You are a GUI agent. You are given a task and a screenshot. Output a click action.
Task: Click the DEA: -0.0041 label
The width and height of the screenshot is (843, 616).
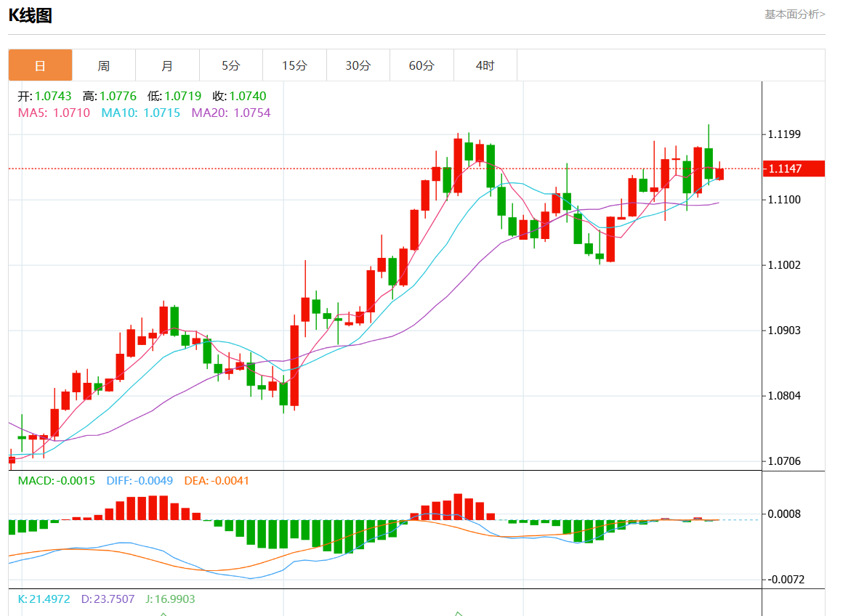click(217, 481)
